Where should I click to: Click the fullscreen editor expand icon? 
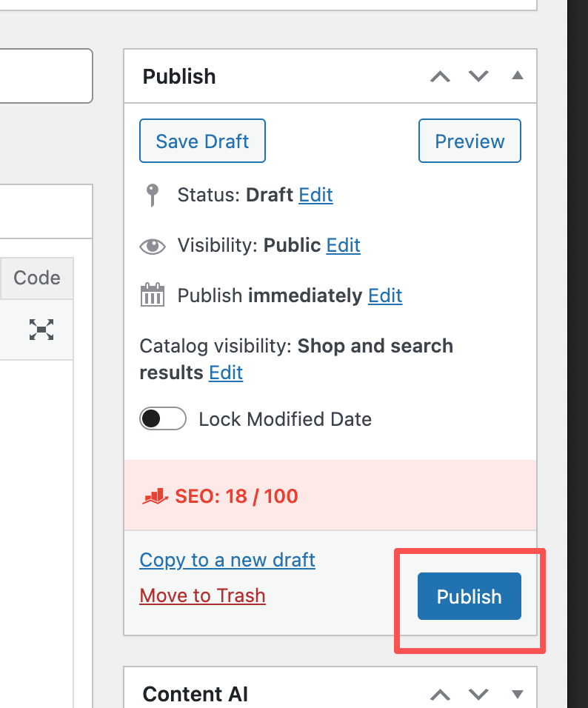point(41,330)
